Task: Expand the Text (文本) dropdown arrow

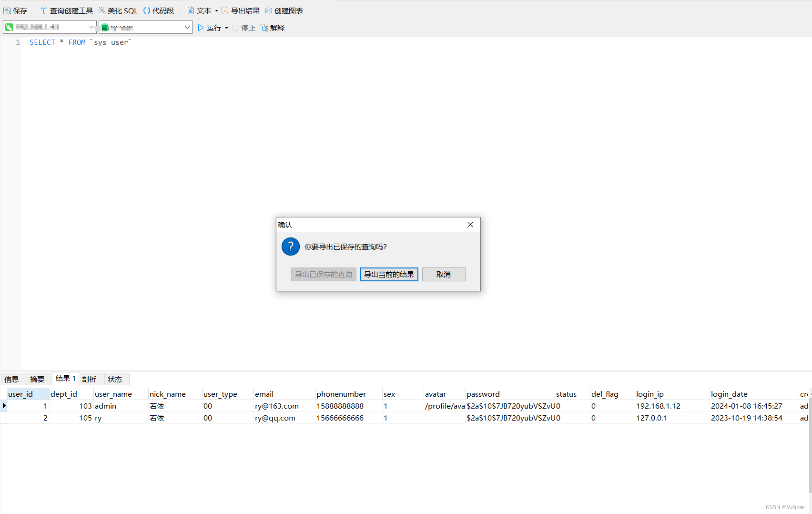Action: [x=216, y=10]
